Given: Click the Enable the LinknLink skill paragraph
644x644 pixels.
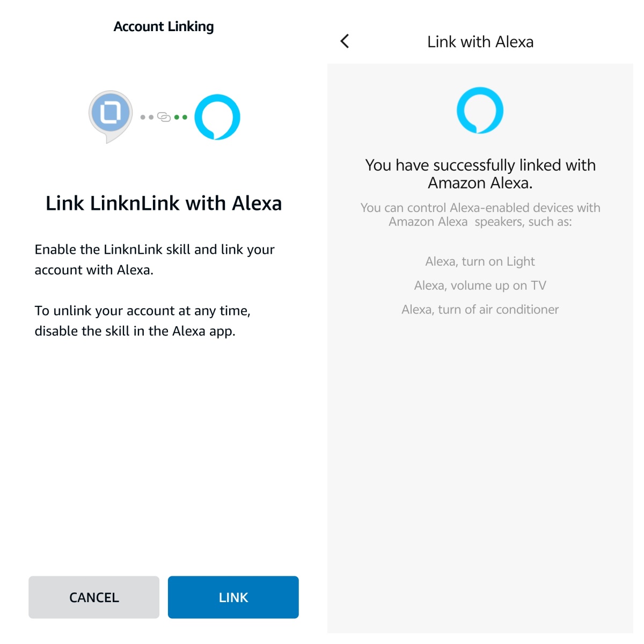Looking at the screenshot, I should tap(155, 260).
